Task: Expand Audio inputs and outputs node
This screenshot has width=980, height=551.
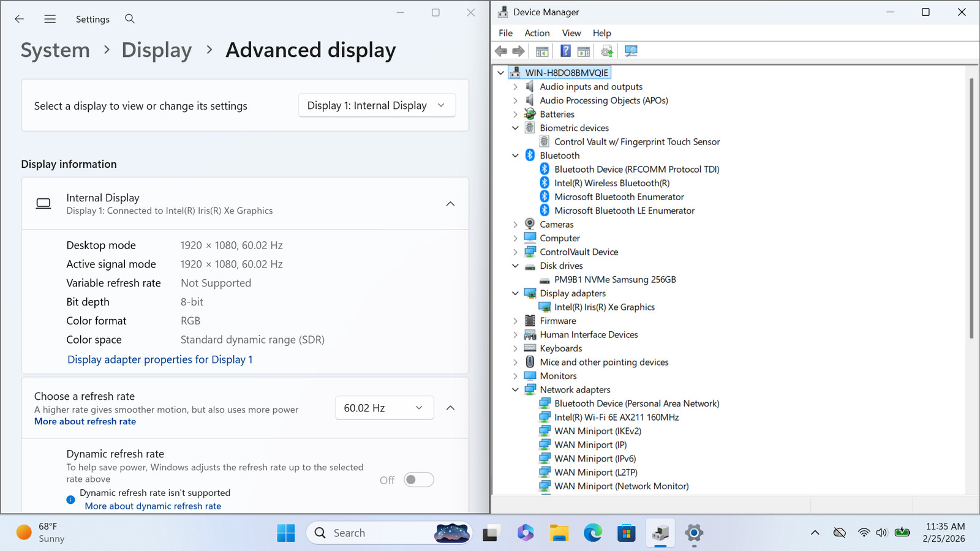Action: [515, 87]
